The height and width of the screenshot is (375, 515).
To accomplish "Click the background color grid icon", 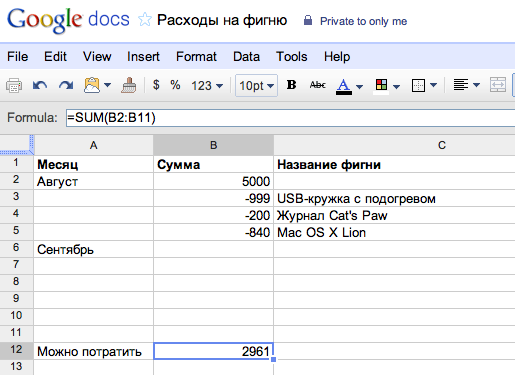I will [x=381, y=86].
